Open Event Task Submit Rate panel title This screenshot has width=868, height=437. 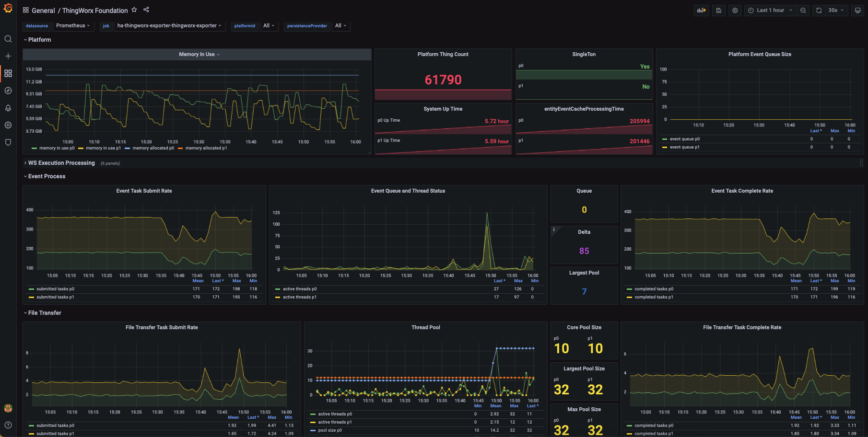(x=144, y=191)
